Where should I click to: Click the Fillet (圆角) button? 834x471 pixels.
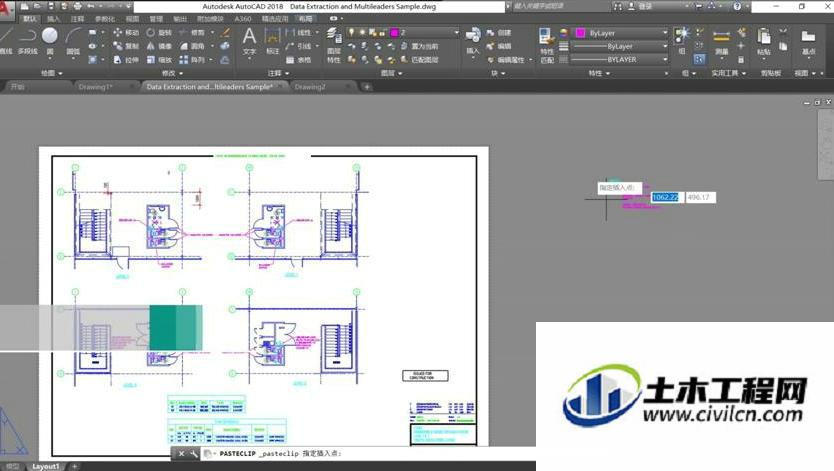click(x=192, y=46)
